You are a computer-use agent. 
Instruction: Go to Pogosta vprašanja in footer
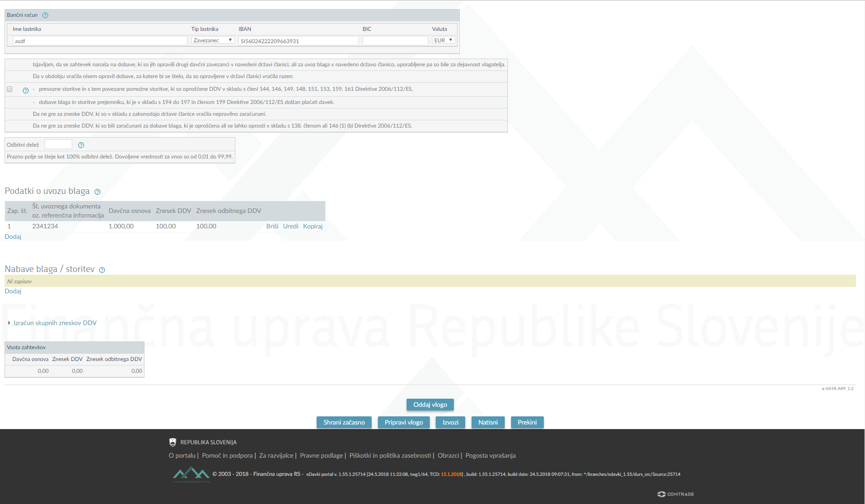click(490, 455)
